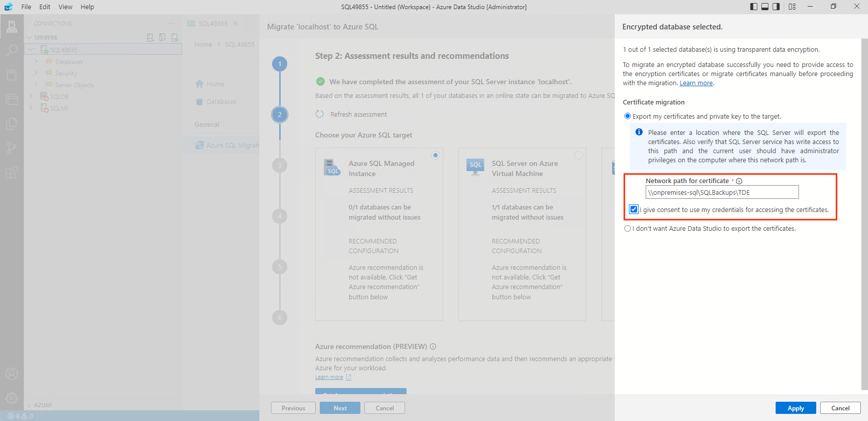Click the Previous wizard button
The width and height of the screenshot is (868, 421).
click(x=293, y=408)
